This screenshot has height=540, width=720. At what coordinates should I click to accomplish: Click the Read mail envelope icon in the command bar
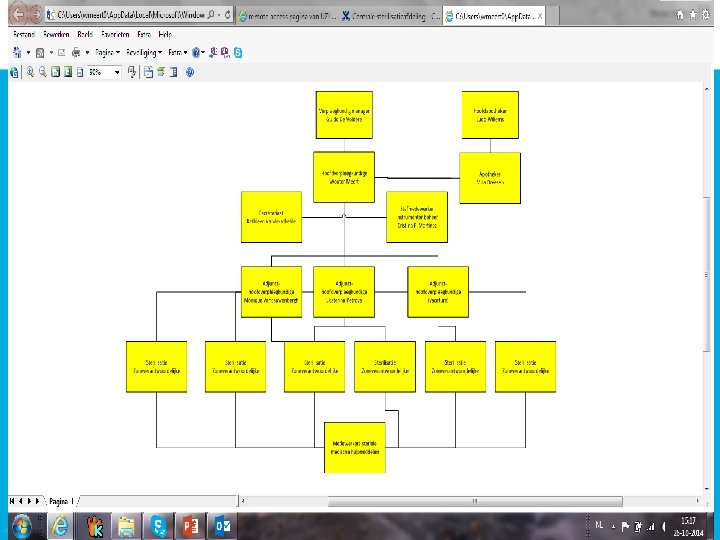click(x=62, y=52)
